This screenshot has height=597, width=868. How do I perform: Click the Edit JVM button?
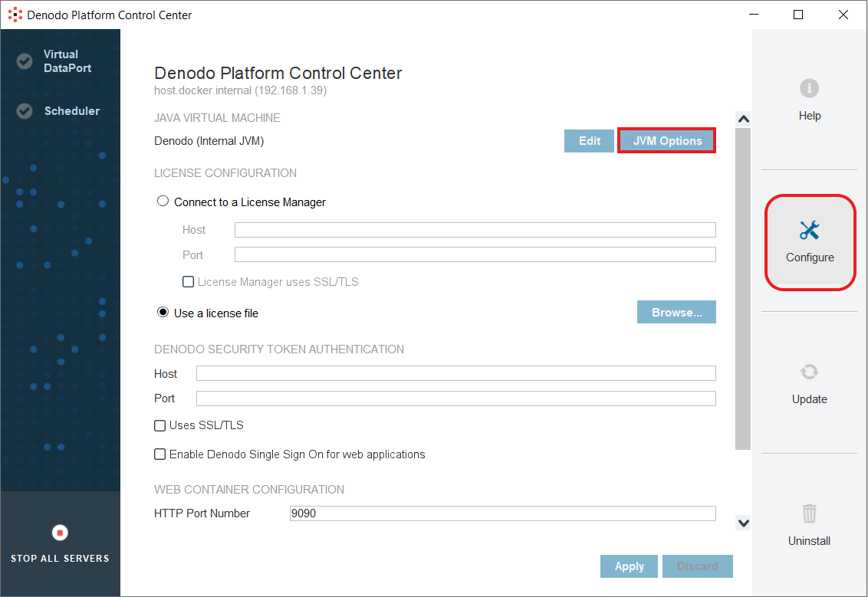click(589, 141)
